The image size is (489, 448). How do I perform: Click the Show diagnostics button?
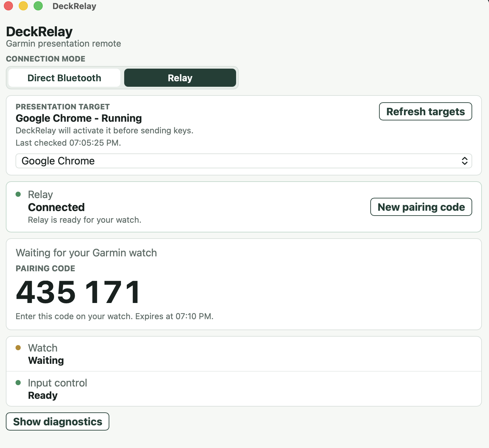(58, 421)
